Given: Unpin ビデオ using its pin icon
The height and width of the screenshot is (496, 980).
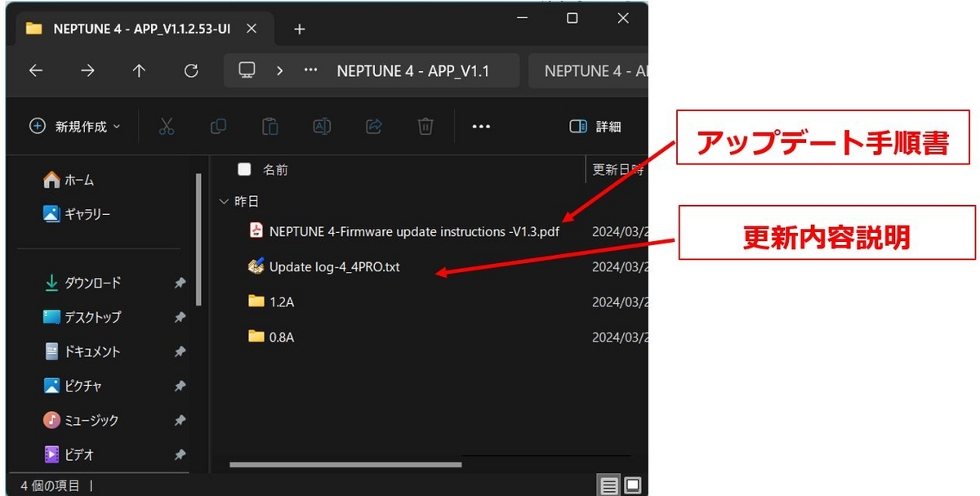Looking at the screenshot, I should click(x=180, y=454).
